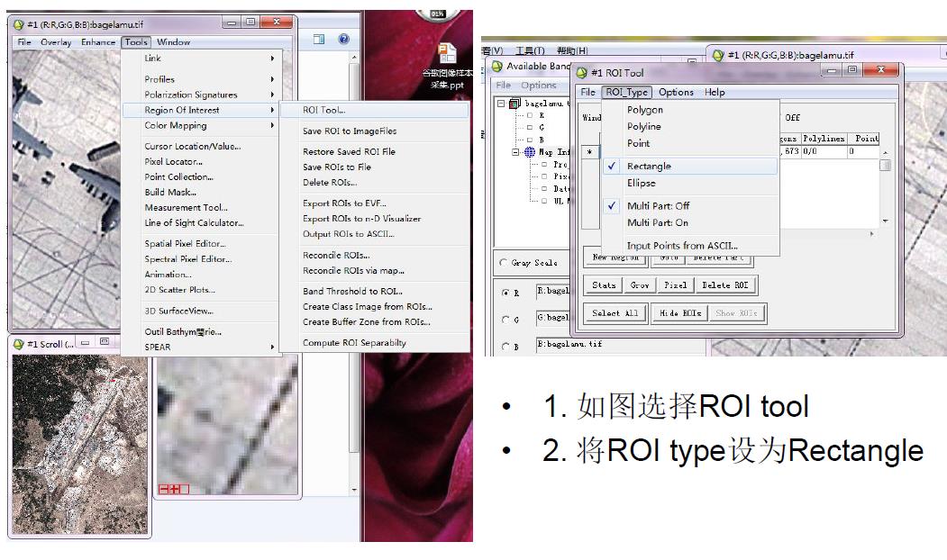This screenshot has width=947, height=560.
Task: Expand the Profiles submenu arrow
Action: click(272, 79)
